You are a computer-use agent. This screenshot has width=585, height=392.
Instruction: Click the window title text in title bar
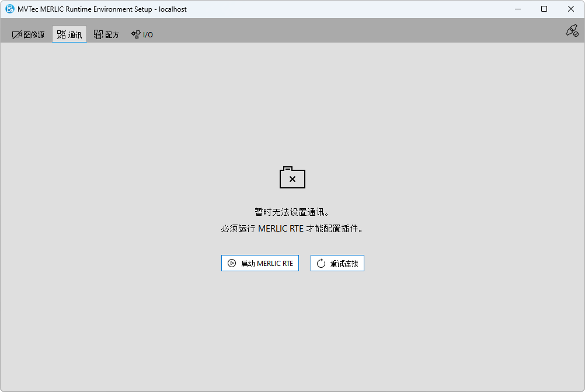(102, 9)
